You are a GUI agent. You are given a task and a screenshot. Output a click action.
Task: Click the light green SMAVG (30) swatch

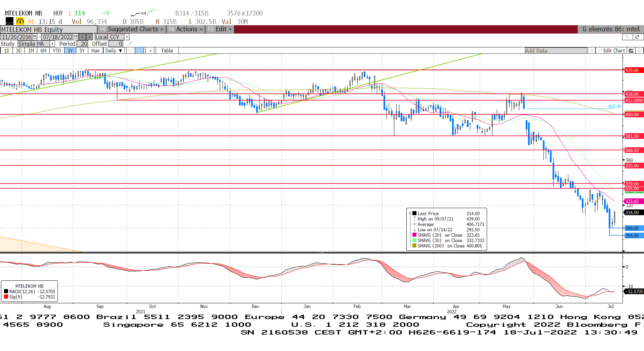tap(414, 240)
